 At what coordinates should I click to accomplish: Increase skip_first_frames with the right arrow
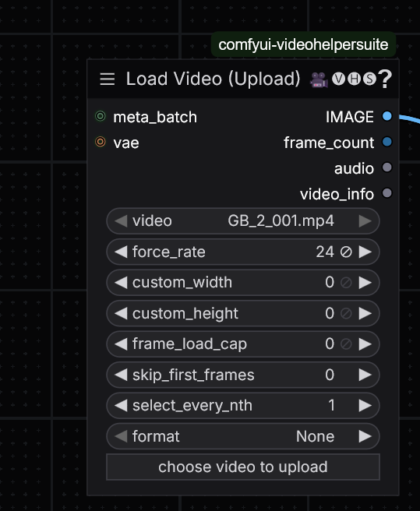coord(365,375)
